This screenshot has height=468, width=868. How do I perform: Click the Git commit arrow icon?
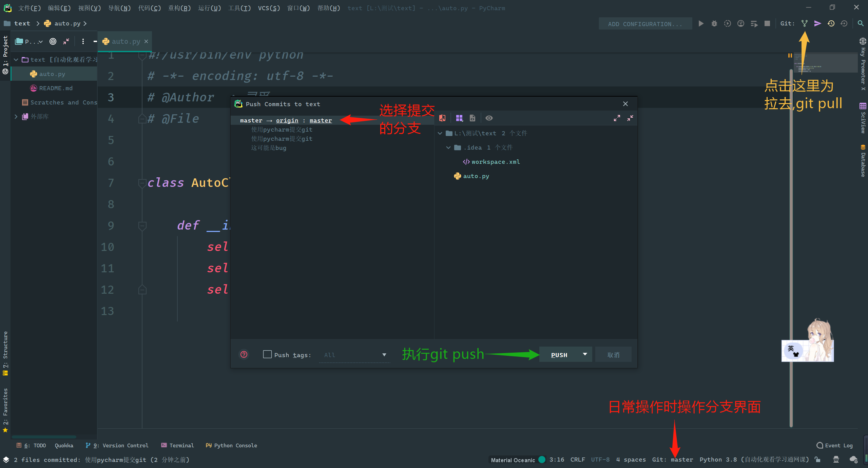pyautogui.click(x=817, y=23)
